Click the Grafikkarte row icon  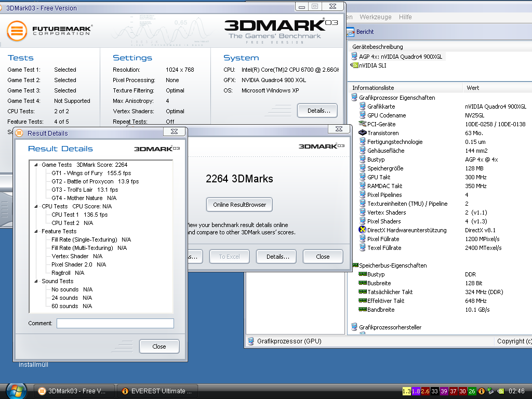click(362, 106)
